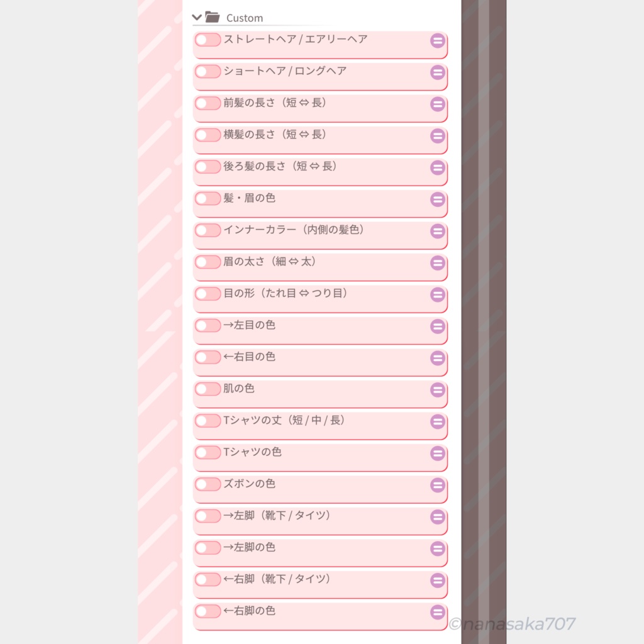Click the drag handle on the →左目の色 row
This screenshot has width=644, height=644.
(437, 326)
